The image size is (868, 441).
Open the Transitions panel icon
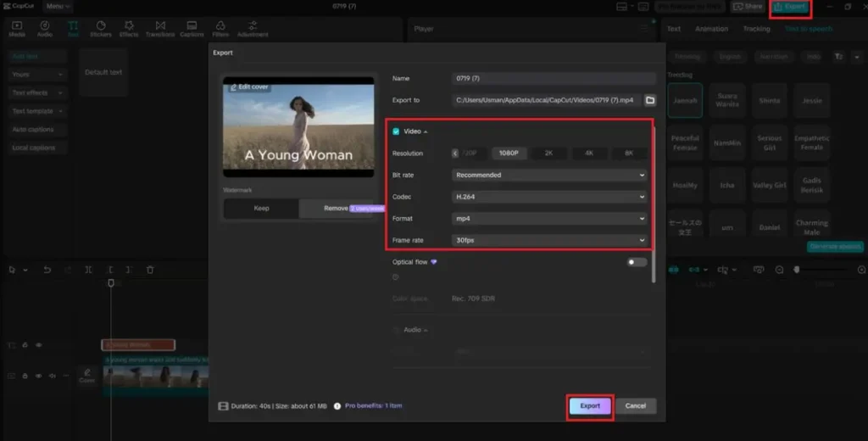[x=160, y=29]
